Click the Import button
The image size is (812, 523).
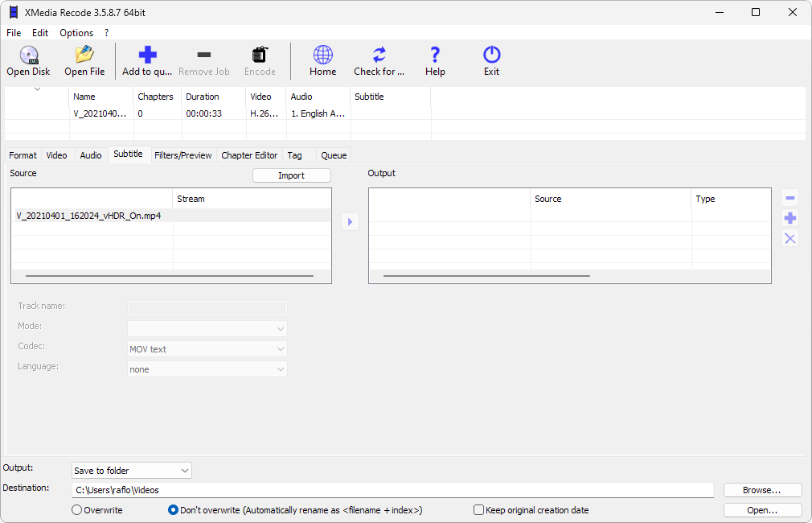[291, 175]
